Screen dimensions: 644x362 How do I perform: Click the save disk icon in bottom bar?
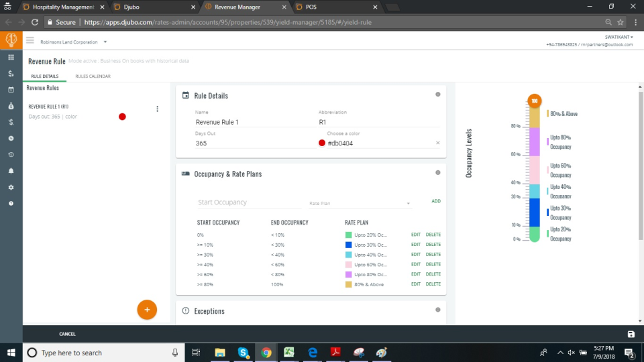tap(631, 334)
